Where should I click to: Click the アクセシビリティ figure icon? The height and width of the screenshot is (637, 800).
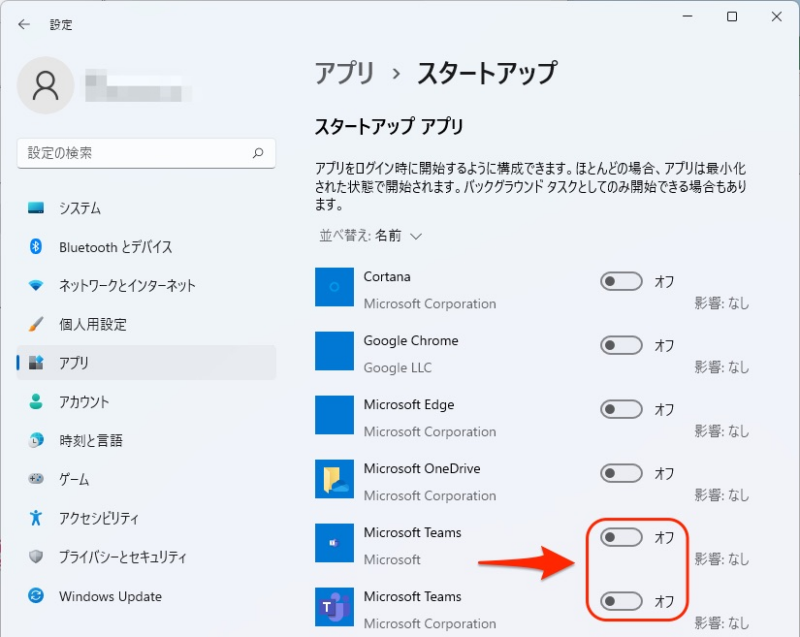click(36, 518)
